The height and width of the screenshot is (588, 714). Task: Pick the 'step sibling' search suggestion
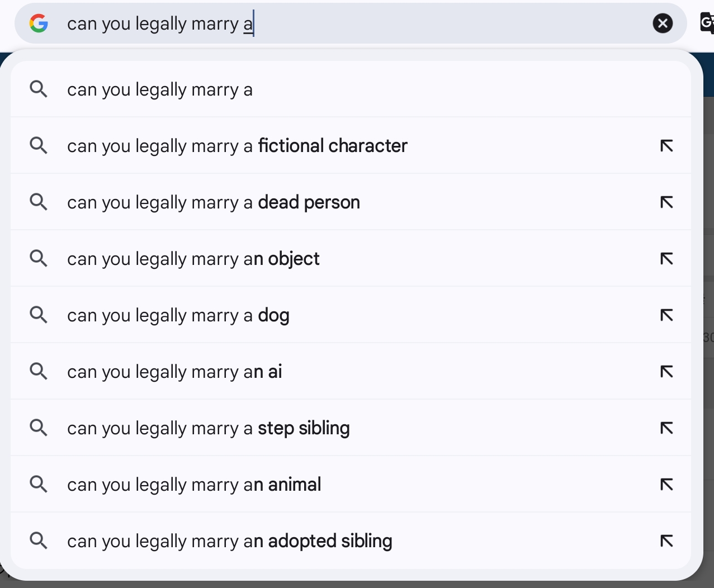pyautogui.click(x=351, y=428)
